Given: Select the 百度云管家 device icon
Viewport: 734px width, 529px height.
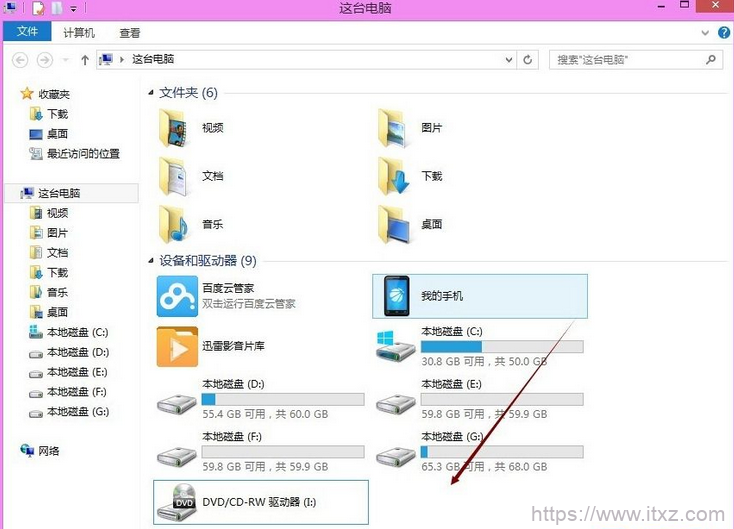Looking at the screenshot, I should (177, 296).
